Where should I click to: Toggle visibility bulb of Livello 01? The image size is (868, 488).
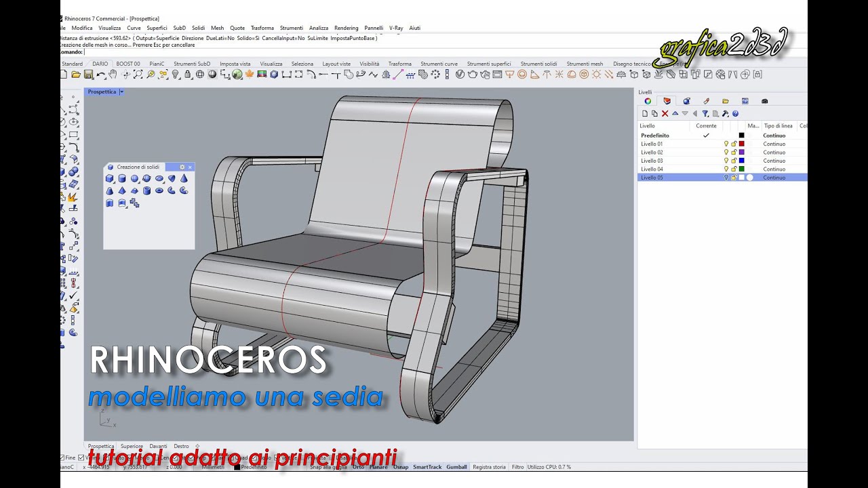pos(726,144)
